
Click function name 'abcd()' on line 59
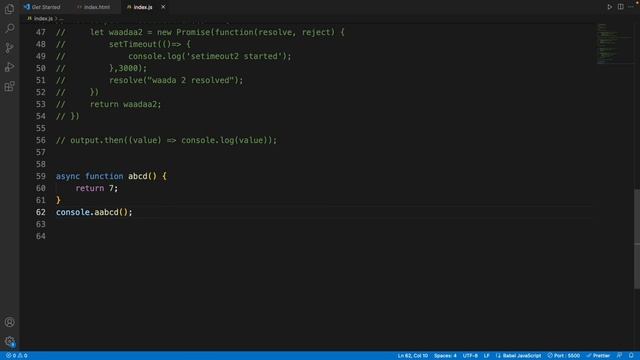(142, 176)
